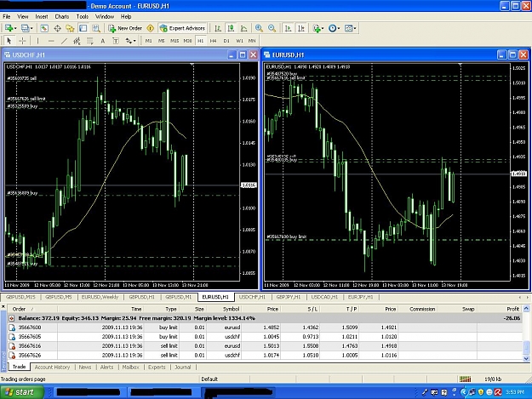
Task: Open the Periods clock dropdown
Action: click(334, 28)
